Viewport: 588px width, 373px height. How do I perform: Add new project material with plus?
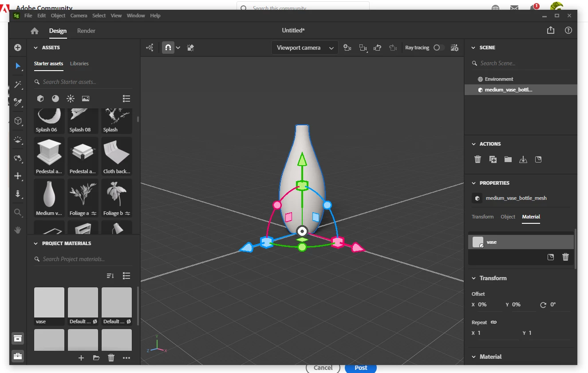[x=81, y=358]
